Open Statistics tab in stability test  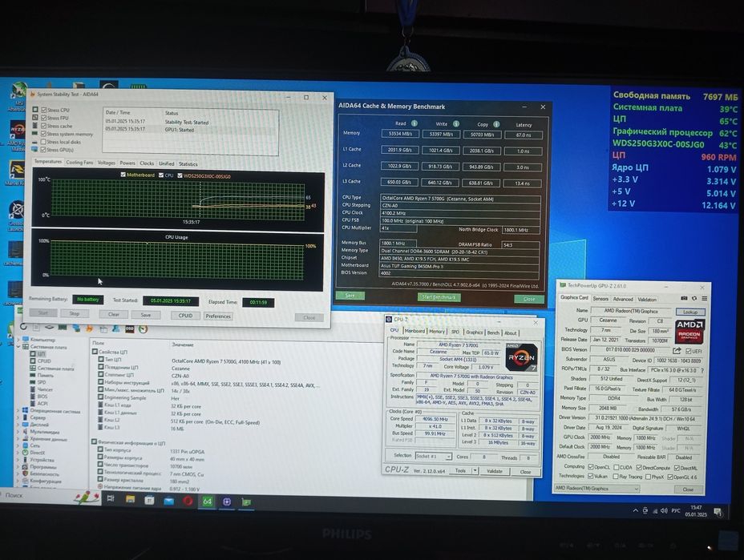(188, 164)
